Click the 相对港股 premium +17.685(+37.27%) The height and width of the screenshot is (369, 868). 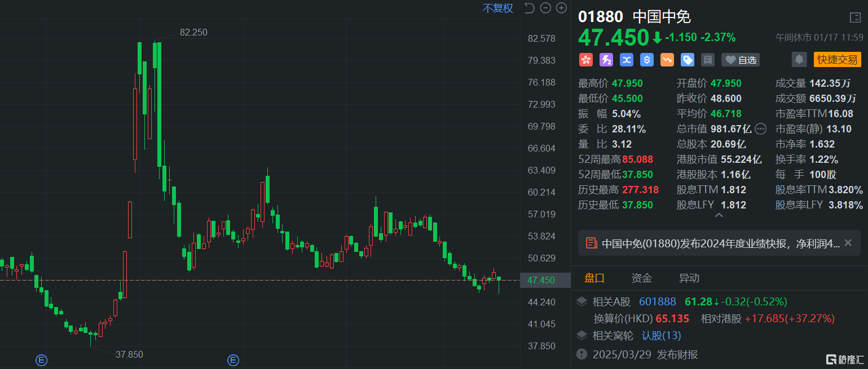(790, 318)
